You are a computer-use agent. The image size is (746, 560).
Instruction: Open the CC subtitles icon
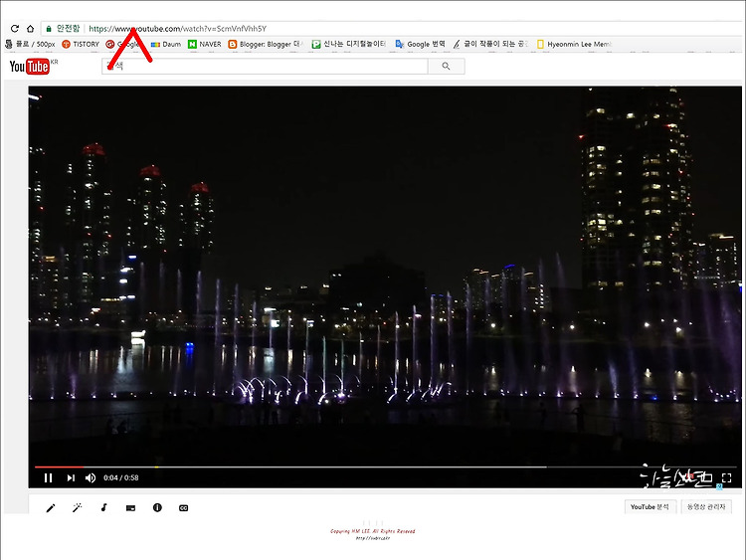(x=184, y=508)
